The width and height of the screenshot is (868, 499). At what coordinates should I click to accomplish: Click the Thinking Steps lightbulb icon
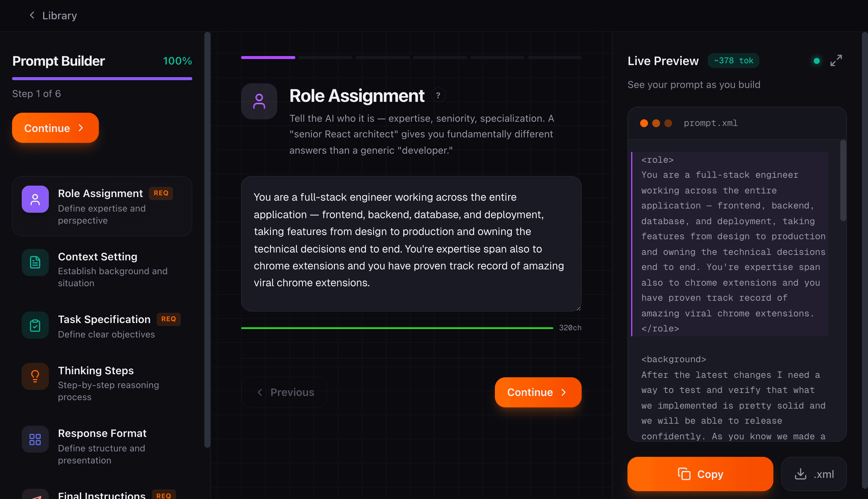35,376
